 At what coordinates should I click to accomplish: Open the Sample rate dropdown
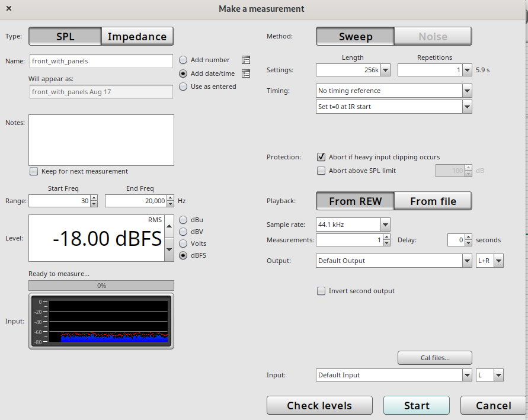385,225
